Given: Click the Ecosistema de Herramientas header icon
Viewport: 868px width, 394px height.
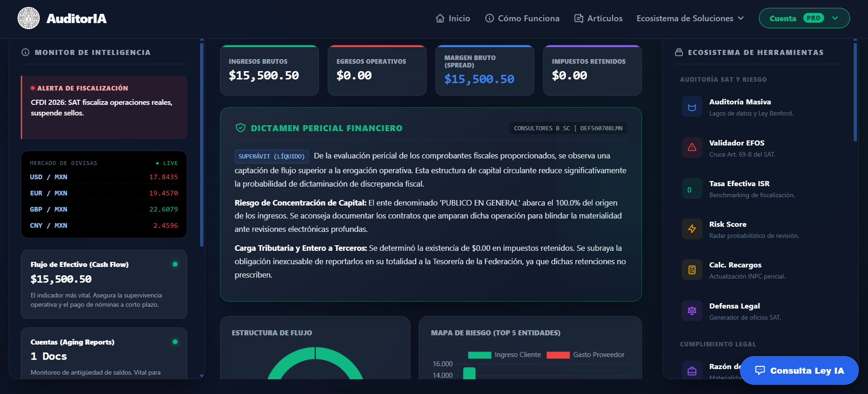Looking at the screenshot, I should 679,53.
